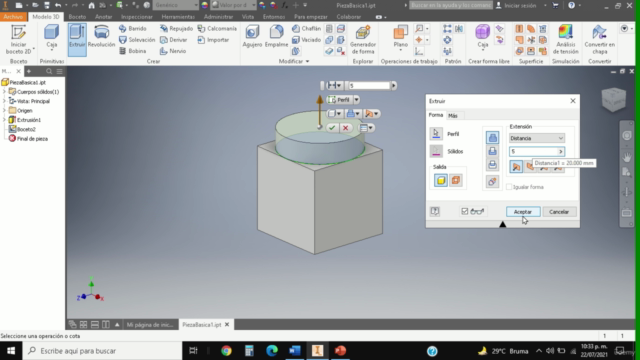Click the Windows search box

[x=102, y=351]
